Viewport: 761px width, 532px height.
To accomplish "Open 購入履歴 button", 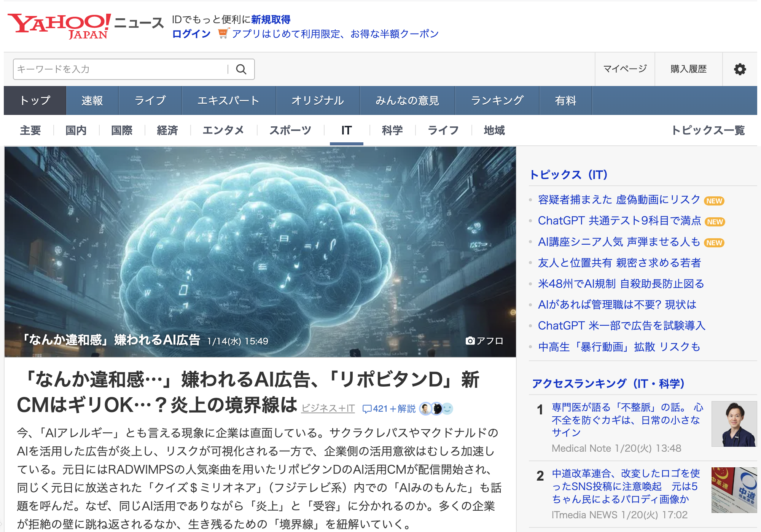I will 688,69.
